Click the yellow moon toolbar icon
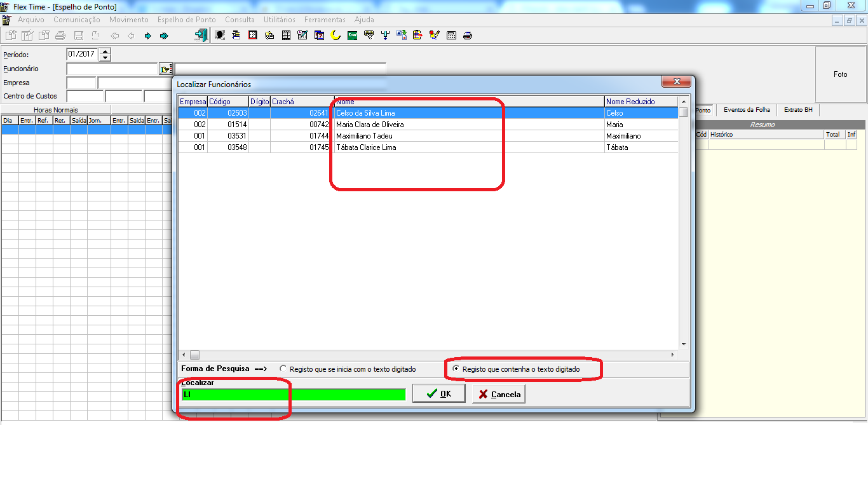868x488 pixels. (x=336, y=36)
